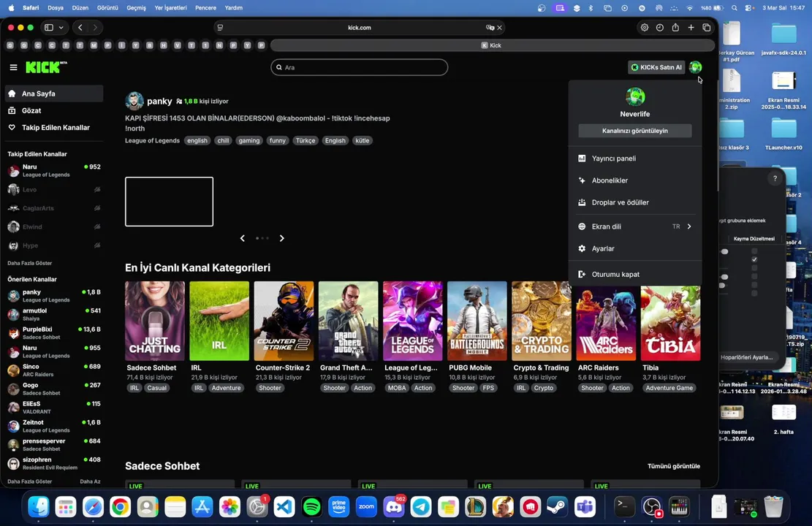The image size is (812, 526).
Task: Select the Kick tab in the tab bar
Action: click(x=492, y=45)
